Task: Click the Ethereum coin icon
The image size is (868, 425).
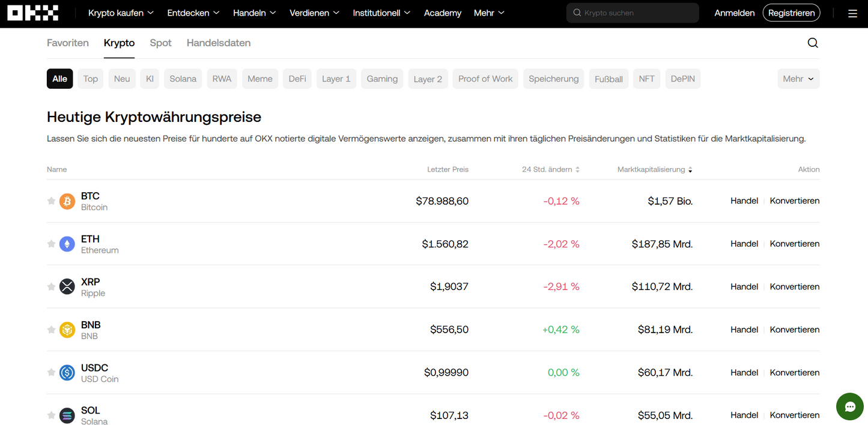Action: tap(67, 244)
